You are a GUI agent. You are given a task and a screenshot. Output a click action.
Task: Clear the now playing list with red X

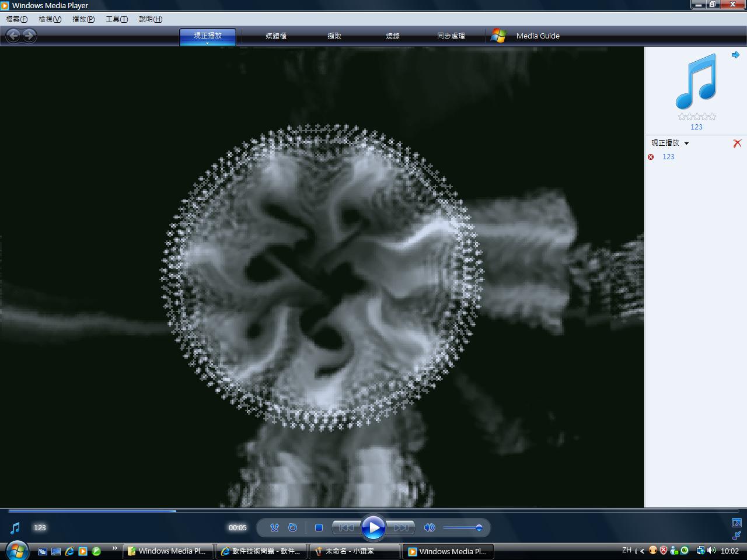click(737, 143)
